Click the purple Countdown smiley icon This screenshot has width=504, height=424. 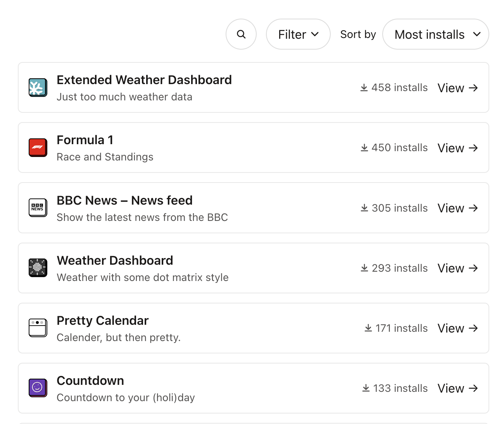38,388
